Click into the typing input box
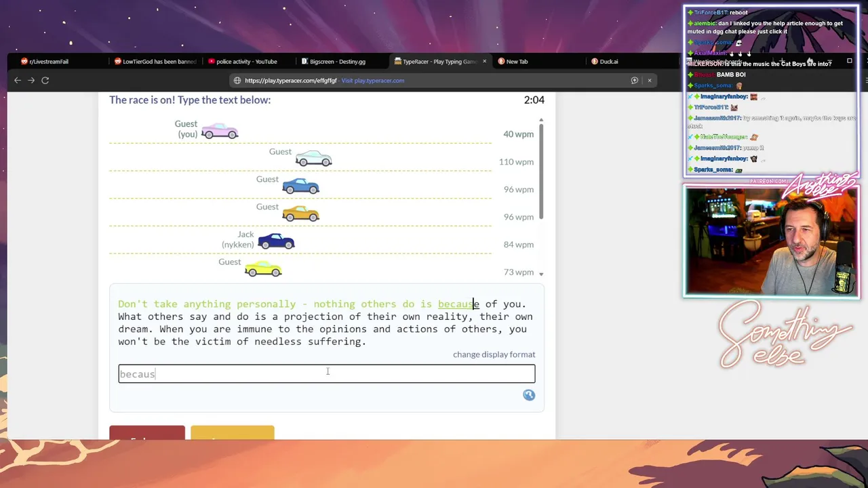 click(327, 373)
